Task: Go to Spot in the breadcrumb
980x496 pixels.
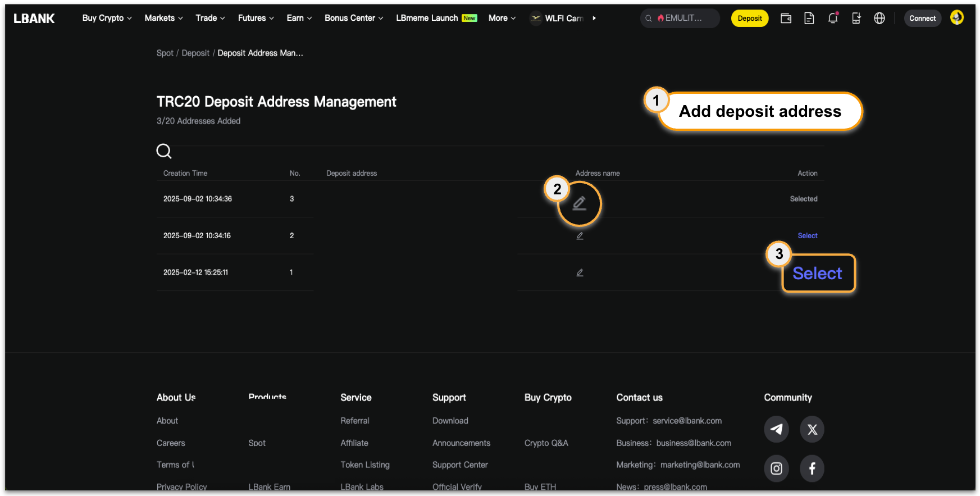Action: [165, 53]
